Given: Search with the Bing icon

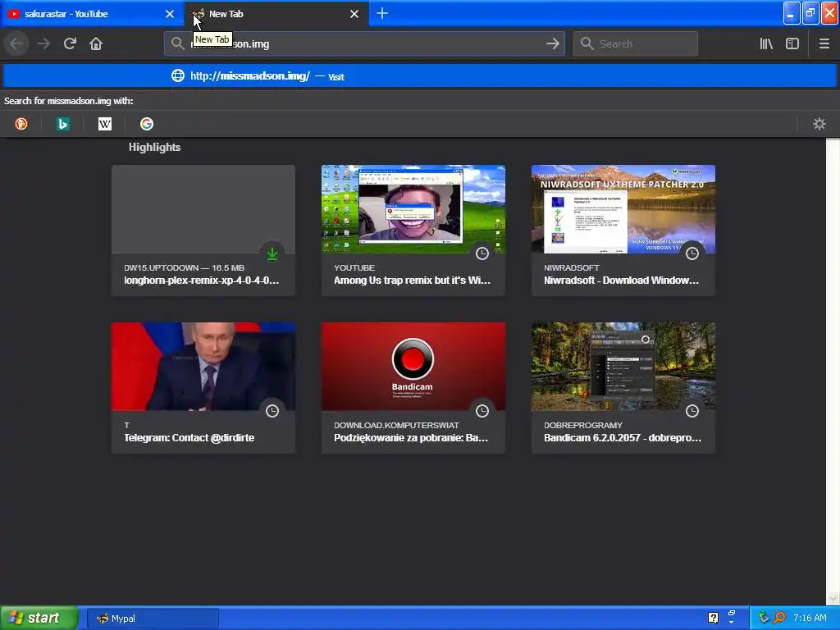Looking at the screenshot, I should coord(62,125).
